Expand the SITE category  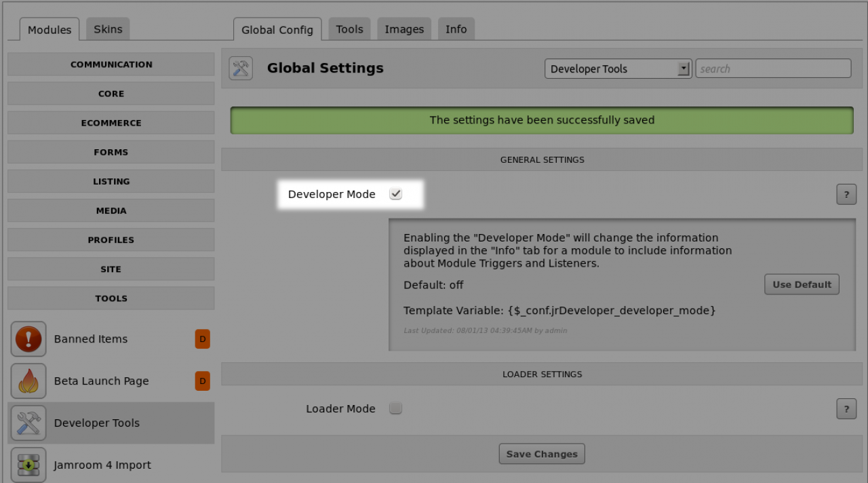coord(111,269)
